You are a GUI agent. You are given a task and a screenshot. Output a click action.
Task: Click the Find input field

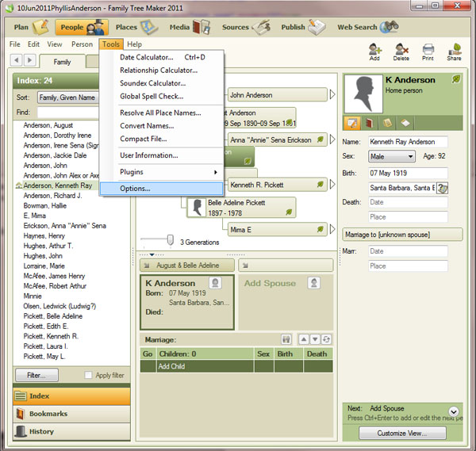[68, 113]
